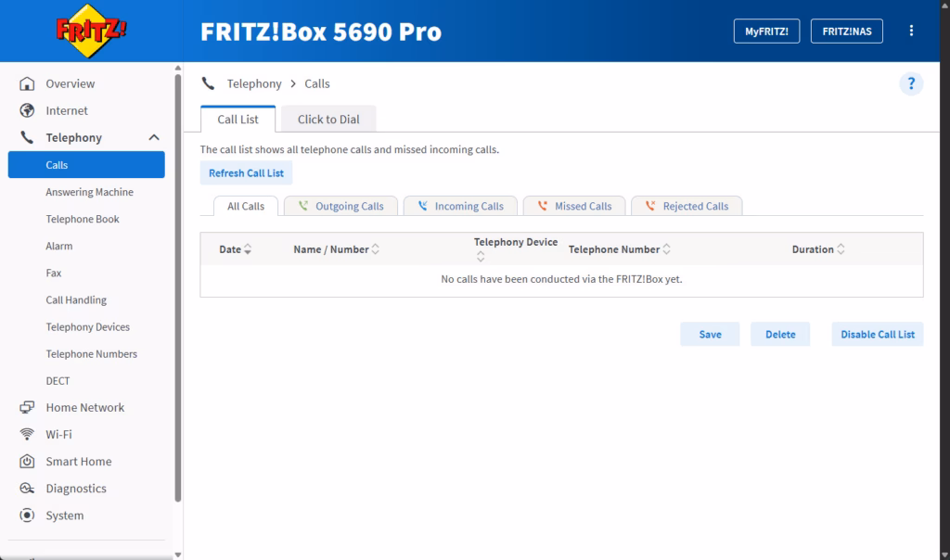Click the FRITZ! logo

[91, 31]
